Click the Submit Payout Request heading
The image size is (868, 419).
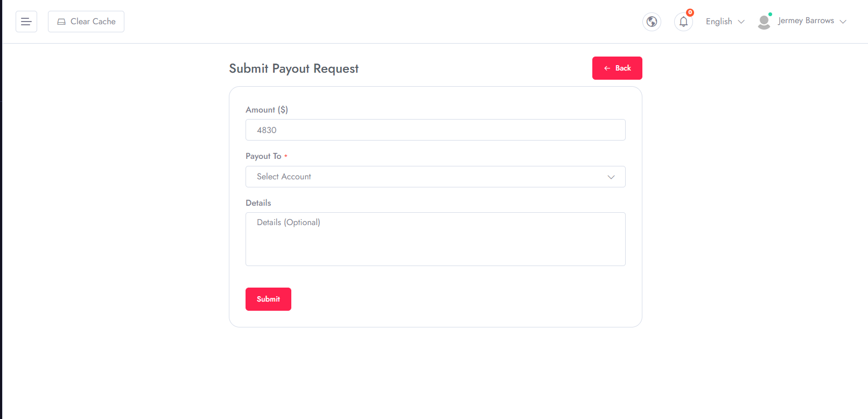click(294, 69)
